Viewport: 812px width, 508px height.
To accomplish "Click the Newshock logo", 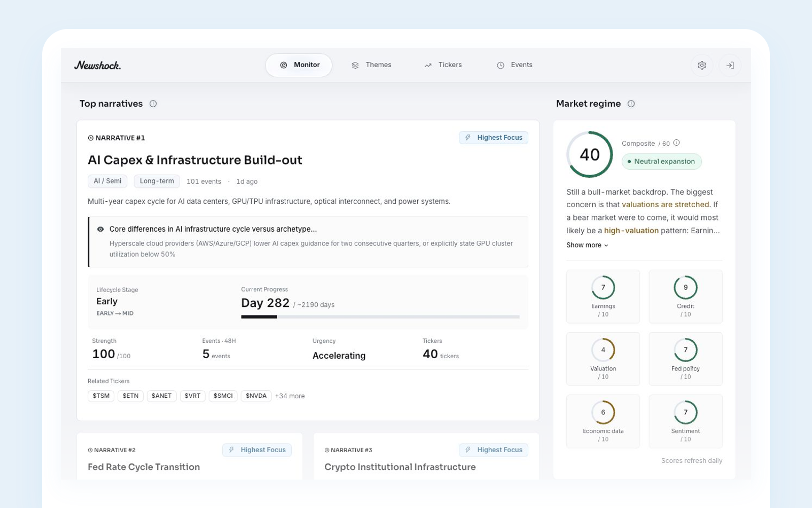I will pos(97,65).
